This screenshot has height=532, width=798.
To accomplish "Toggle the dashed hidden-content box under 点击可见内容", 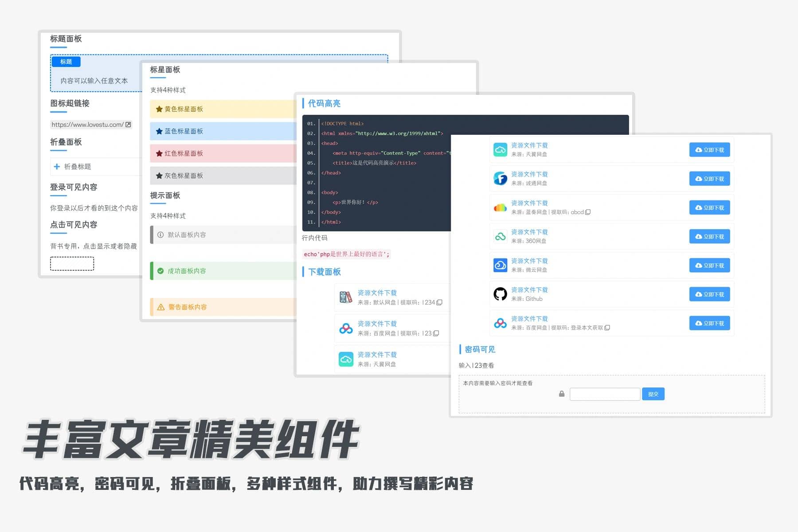I will pyautogui.click(x=72, y=263).
